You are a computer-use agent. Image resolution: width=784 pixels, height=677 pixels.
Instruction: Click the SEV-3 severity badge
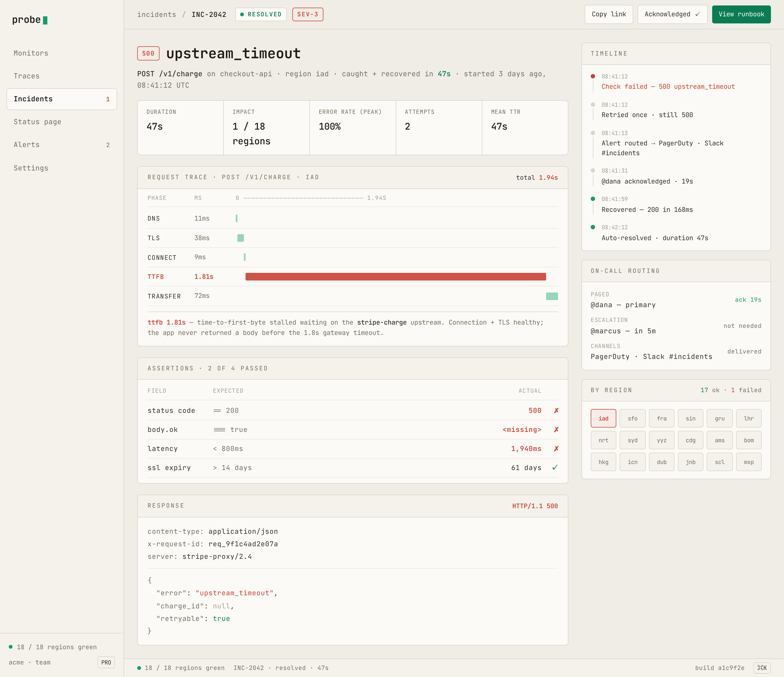click(x=308, y=14)
